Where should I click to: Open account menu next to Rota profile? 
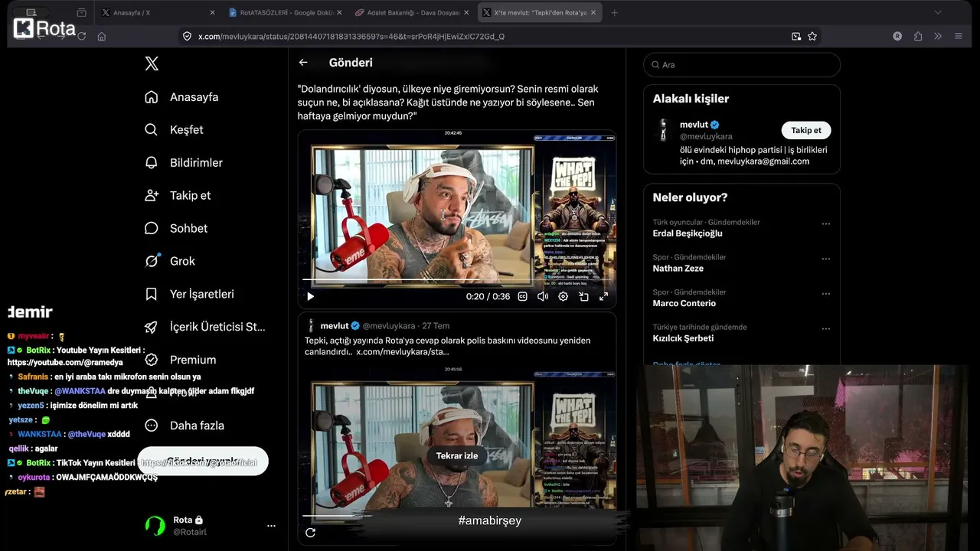pyautogui.click(x=271, y=526)
